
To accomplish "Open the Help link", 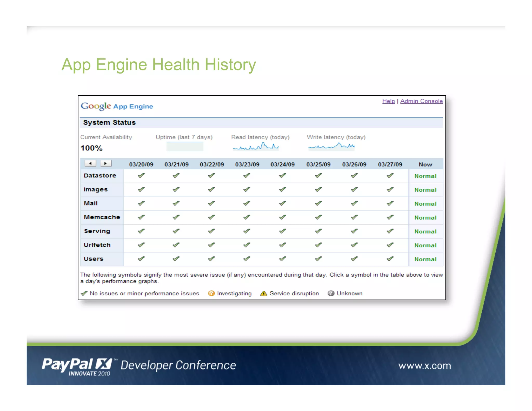I will pos(388,101).
